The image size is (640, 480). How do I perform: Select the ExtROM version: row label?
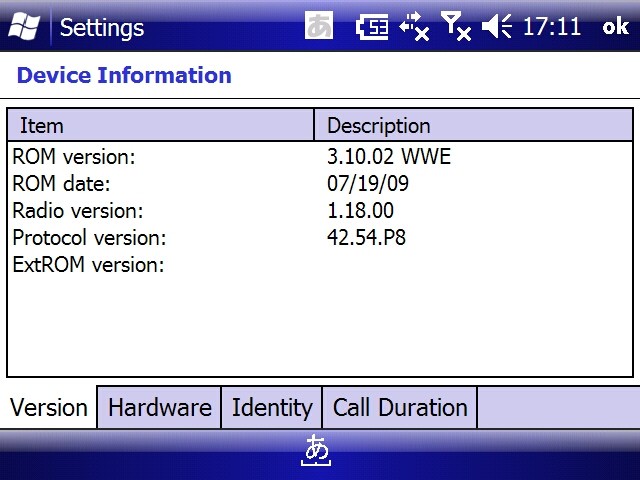pos(89,265)
